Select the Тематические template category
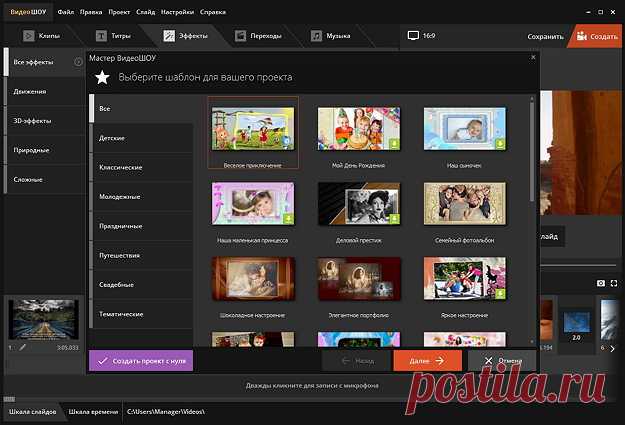The width and height of the screenshot is (625, 425). pos(142,314)
